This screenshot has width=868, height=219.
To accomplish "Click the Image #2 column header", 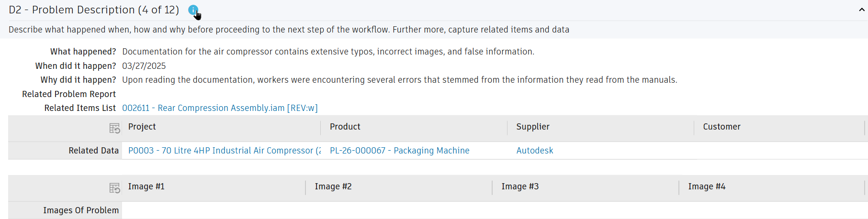I will (333, 186).
